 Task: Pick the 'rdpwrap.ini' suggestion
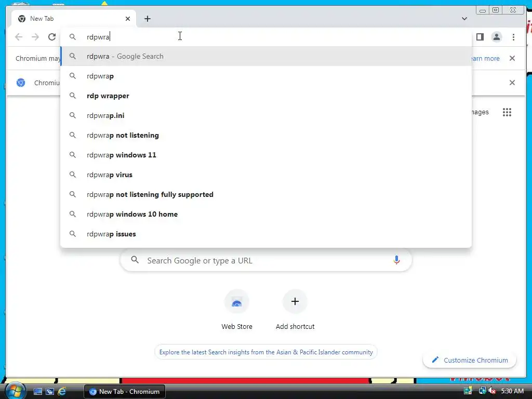pyautogui.click(x=266, y=115)
